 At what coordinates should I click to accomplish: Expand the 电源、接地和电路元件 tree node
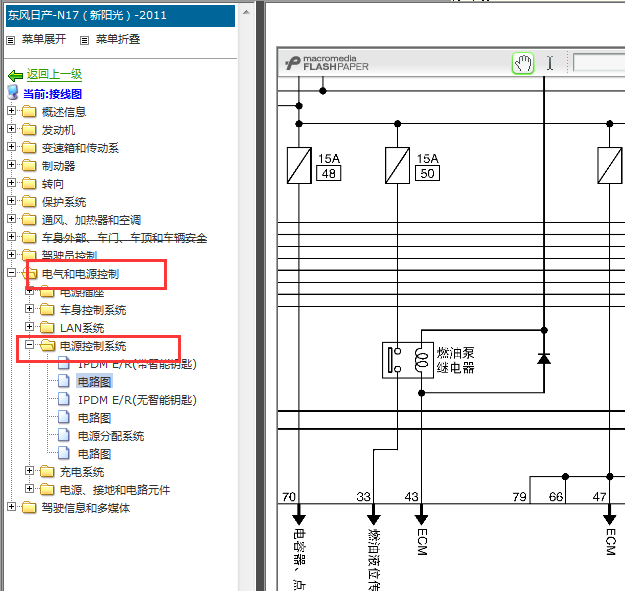pyautogui.click(x=29, y=488)
